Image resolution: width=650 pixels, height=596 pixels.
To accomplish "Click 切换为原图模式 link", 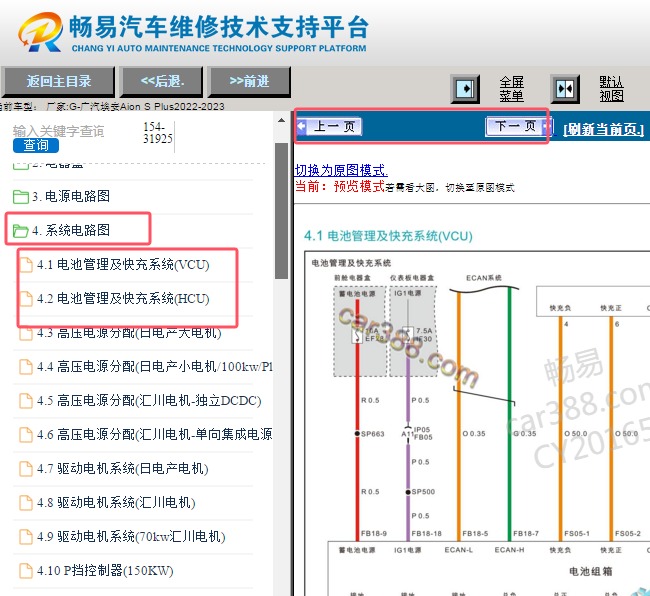I will coord(341,170).
